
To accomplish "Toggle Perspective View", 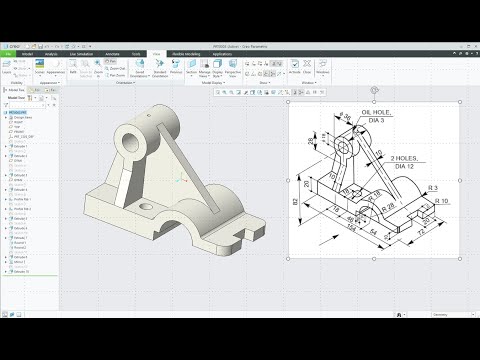I will [233, 68].
